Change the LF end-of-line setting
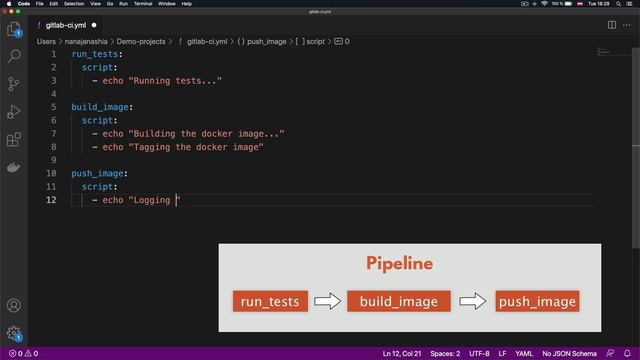Screen dimensions: 640x360 pyautogui.click(x=502, y=353)
